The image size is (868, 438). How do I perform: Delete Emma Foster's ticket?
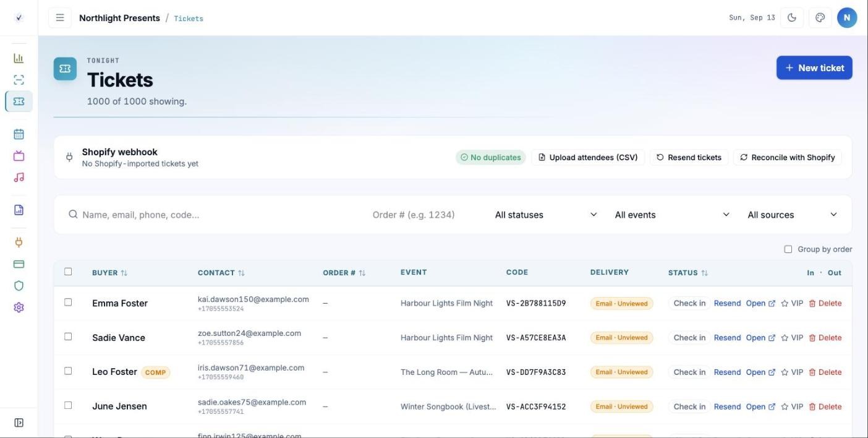825,303
